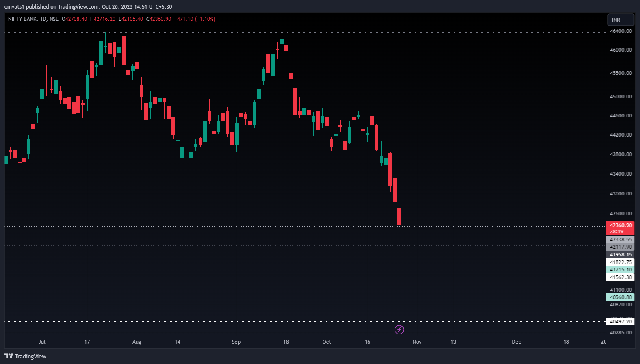
Task: Click the −471.10 (−1.10%) change value
Action: 195,19
